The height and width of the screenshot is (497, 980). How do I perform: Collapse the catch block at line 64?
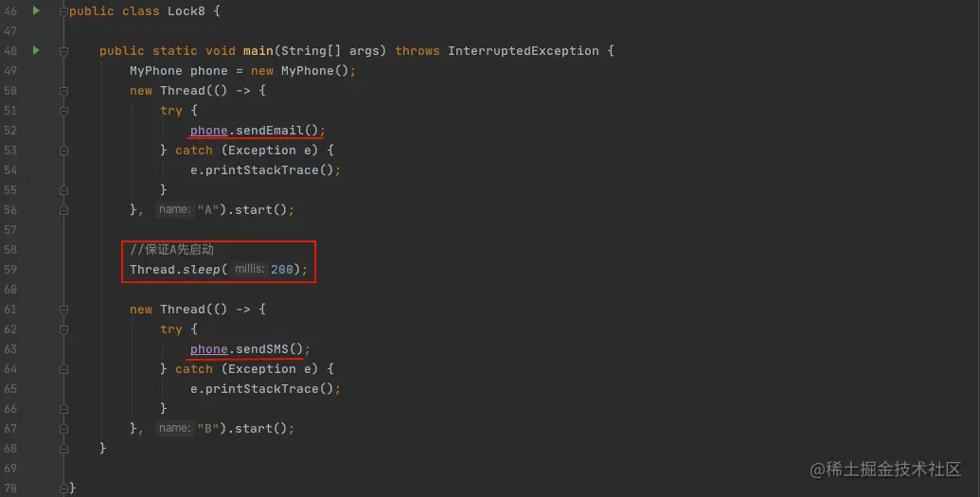[63, 369]
